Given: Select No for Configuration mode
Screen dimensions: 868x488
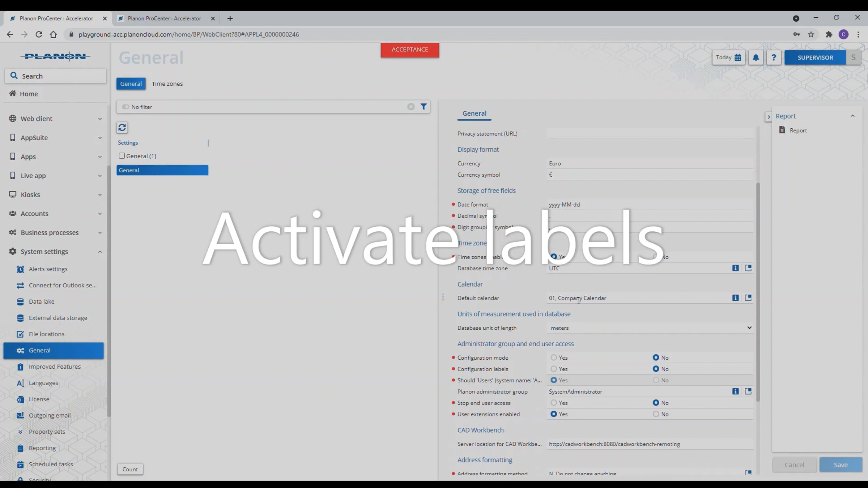Looking at the screenshot, I should point(656,358).
